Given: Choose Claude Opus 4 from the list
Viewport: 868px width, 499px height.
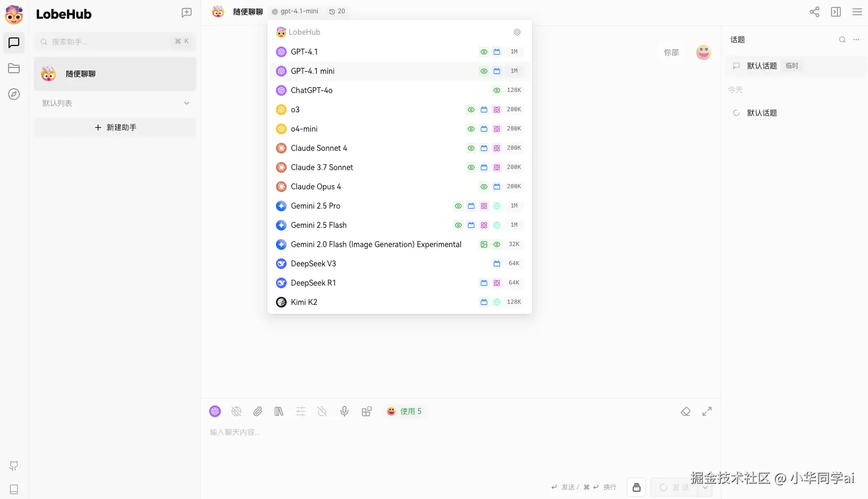Looking at the screenshot, I should (400, 187).
